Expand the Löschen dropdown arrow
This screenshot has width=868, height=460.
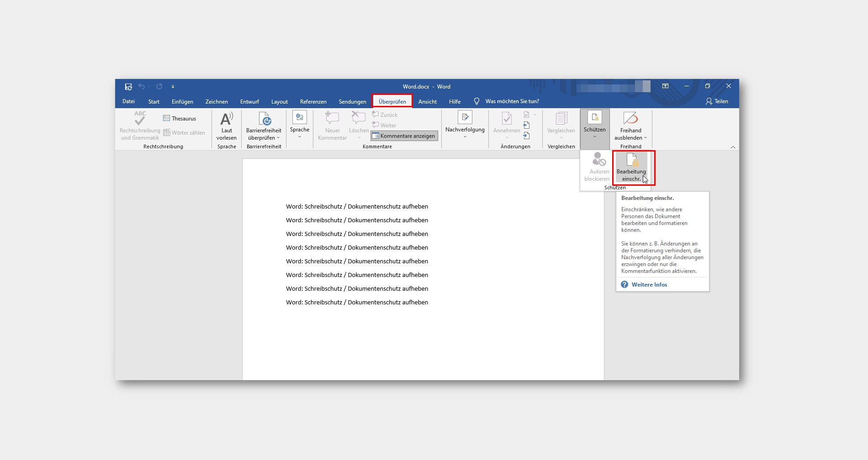pos(359,137)
